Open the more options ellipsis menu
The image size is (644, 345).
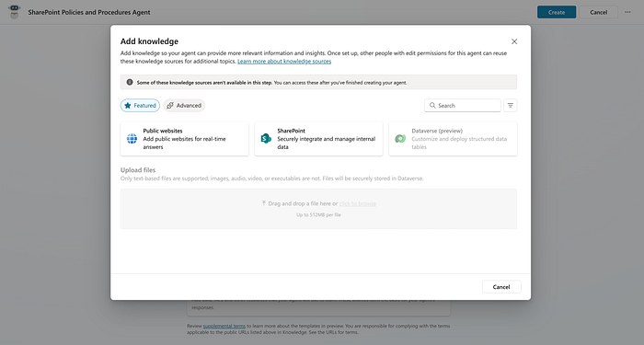[627, 12]
